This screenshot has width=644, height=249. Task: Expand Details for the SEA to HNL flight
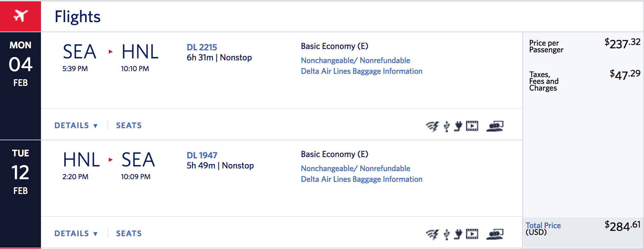[76, 126]
